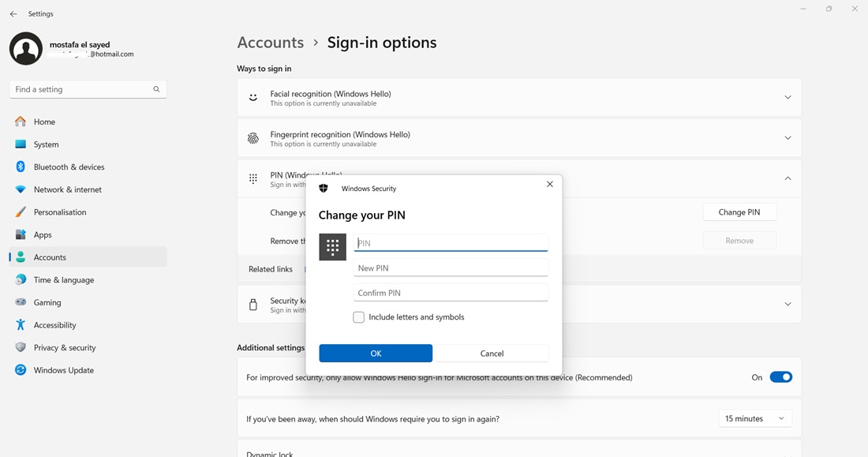Click the search magnifier icon
This screenshot has width=868, height=457.
click(156, 89)
